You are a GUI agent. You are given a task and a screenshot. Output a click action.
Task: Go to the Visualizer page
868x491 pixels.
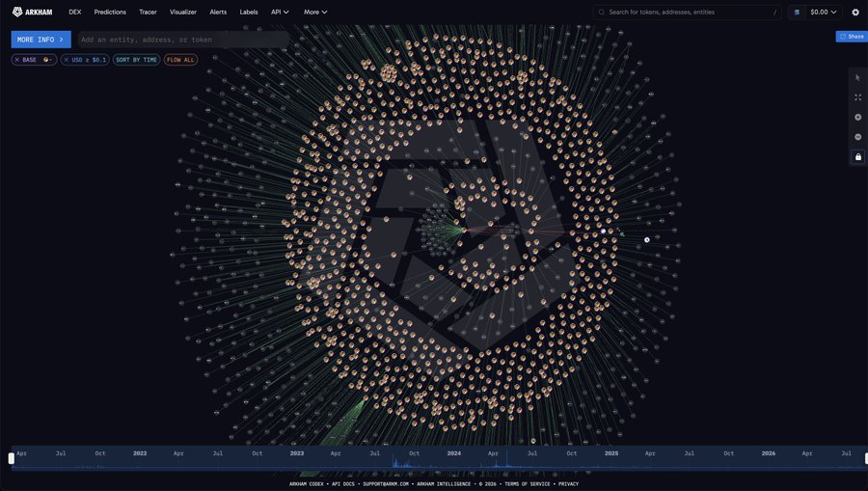pos(183,13)
